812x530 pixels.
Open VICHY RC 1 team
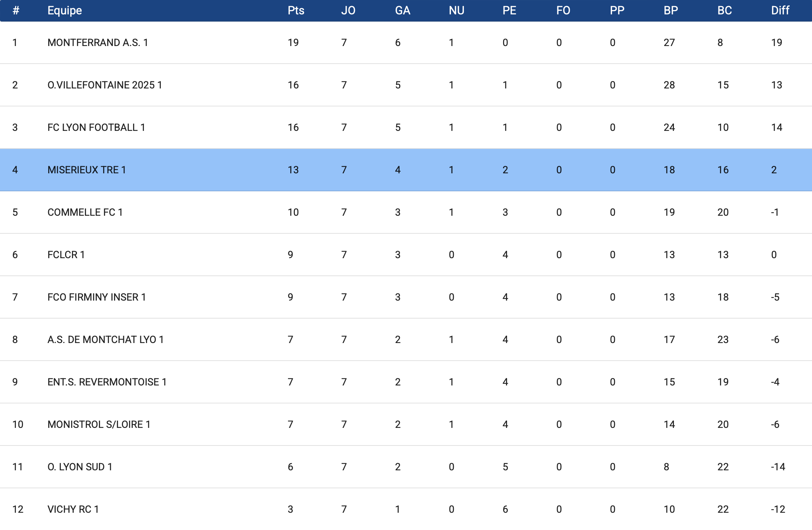73,510
